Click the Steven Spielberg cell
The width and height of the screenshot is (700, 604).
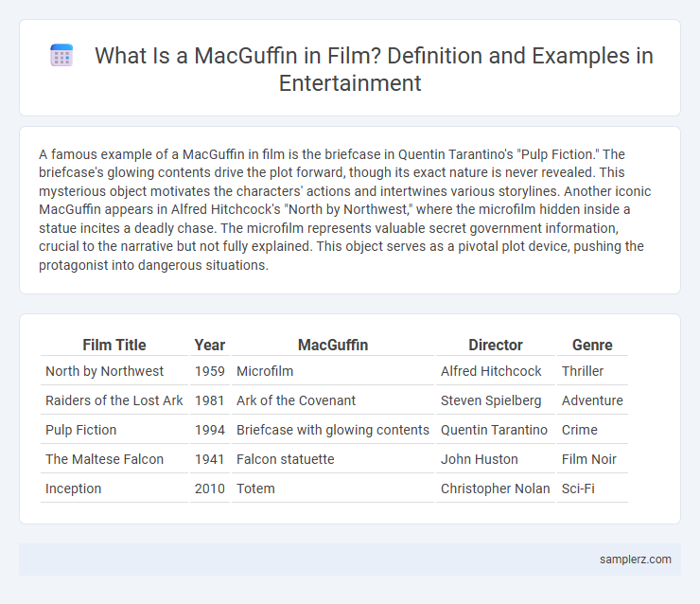pyautogui.click(x=496, y=400)
